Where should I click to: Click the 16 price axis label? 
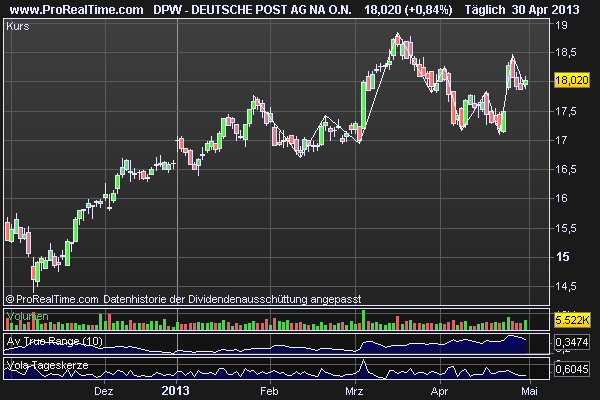pos(561,198)
